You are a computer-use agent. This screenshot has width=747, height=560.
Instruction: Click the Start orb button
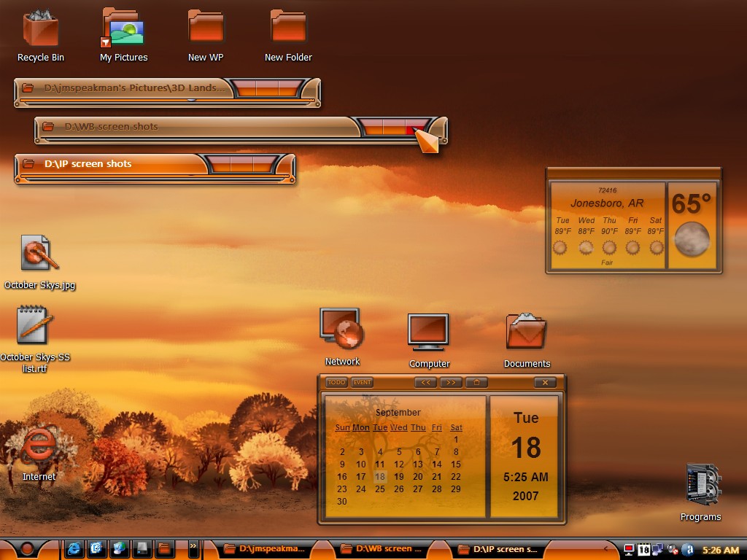[27, 549]
